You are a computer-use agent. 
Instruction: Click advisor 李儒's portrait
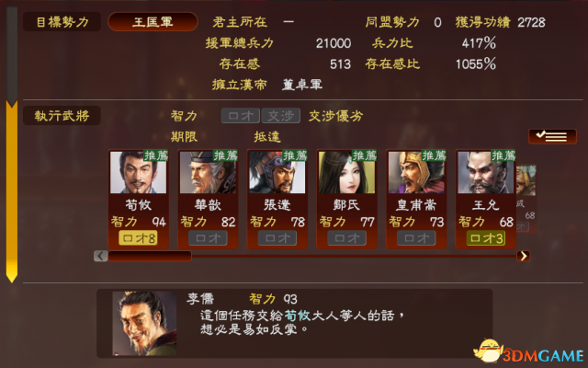coord(144,323)
